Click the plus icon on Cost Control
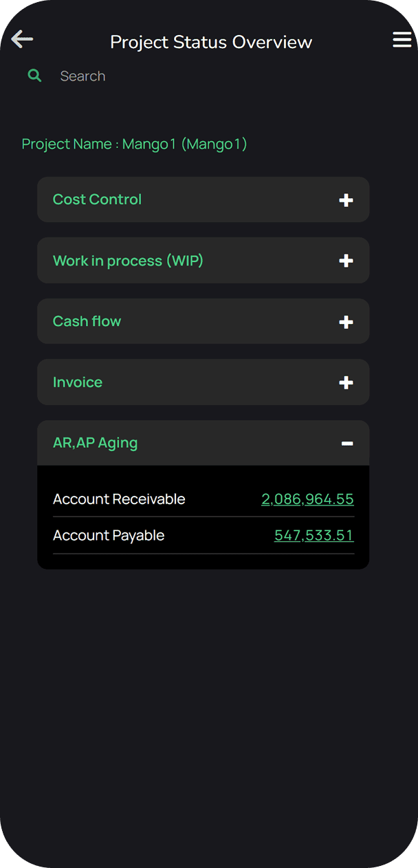The width and height of the screenshot is (418, 868). [346, 200]
